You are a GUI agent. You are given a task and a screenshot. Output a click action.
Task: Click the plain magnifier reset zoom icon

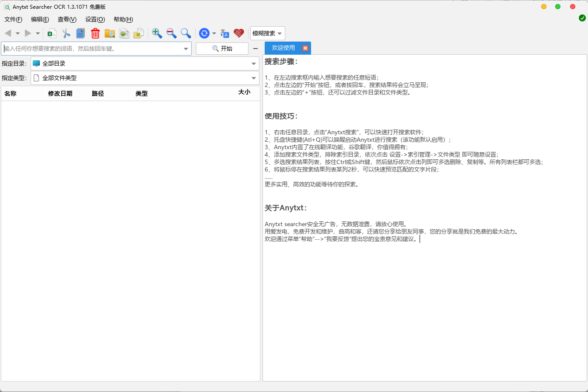(x=186, y=33)
